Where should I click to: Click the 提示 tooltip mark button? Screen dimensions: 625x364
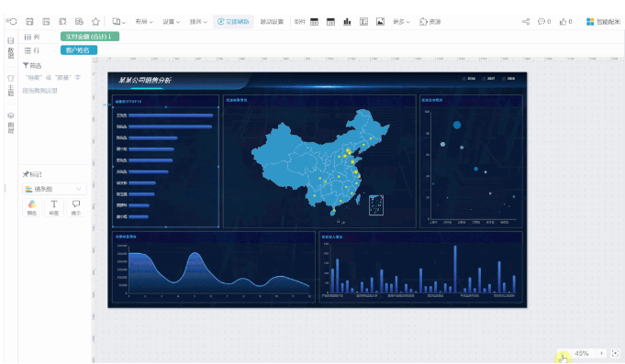click(76, 207)
